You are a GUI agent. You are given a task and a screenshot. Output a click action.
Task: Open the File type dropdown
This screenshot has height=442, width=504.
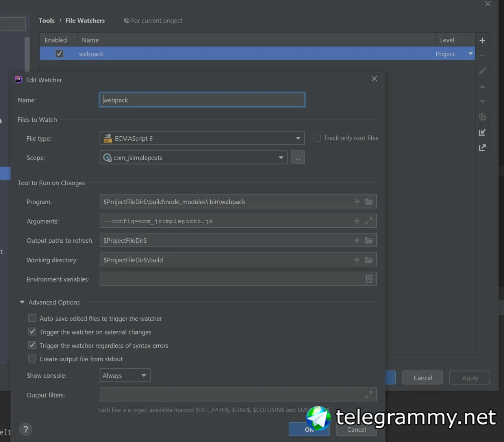(x=298, y=138)
